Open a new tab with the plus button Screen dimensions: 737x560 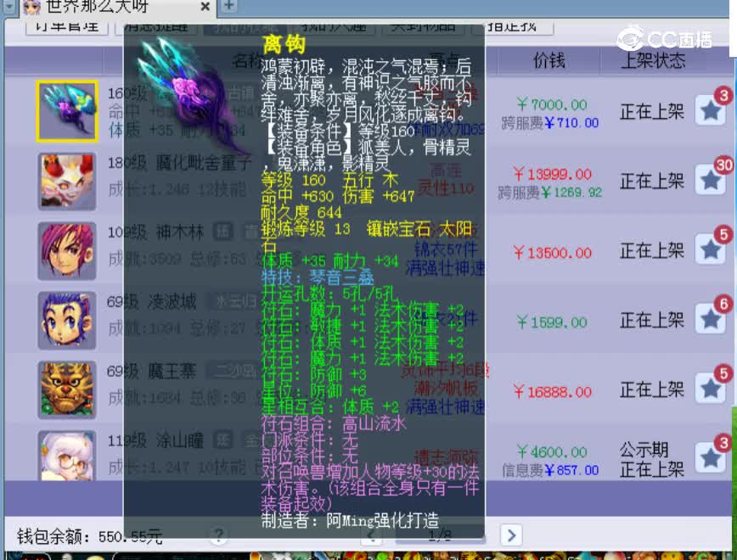tap(229, 6)
